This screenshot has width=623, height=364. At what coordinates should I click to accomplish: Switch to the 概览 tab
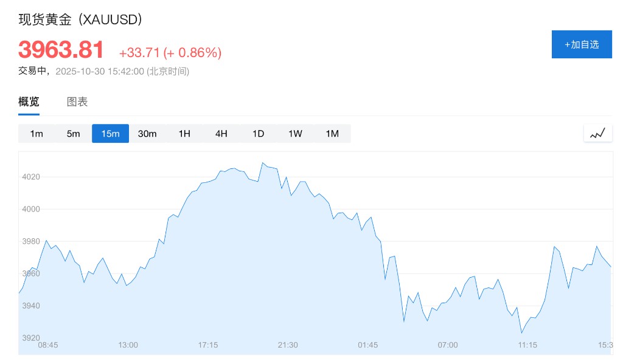coord(29,102)
